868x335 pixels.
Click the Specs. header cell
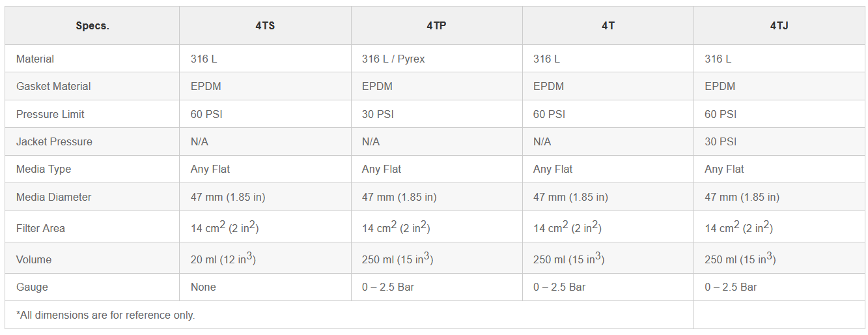pos(92,26)
